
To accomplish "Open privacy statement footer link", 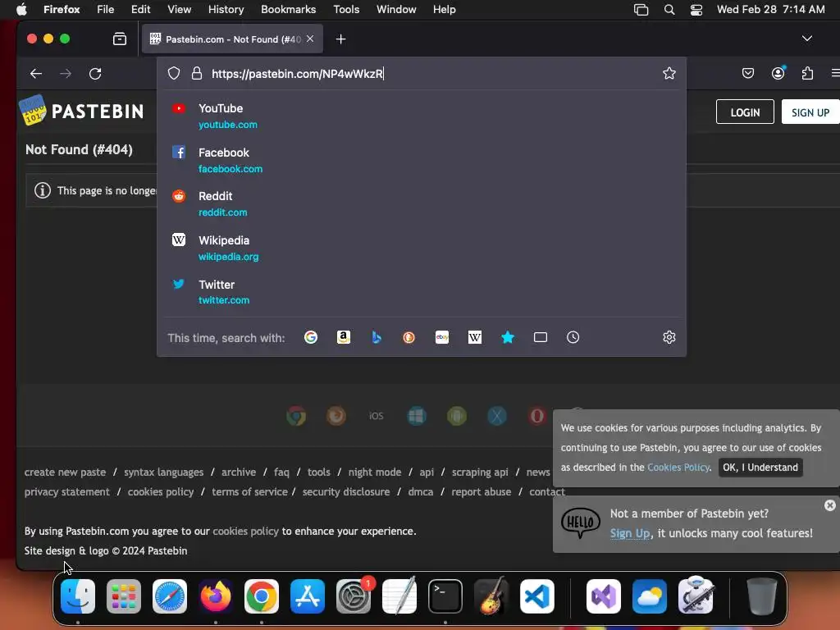I will coord(66,492).
